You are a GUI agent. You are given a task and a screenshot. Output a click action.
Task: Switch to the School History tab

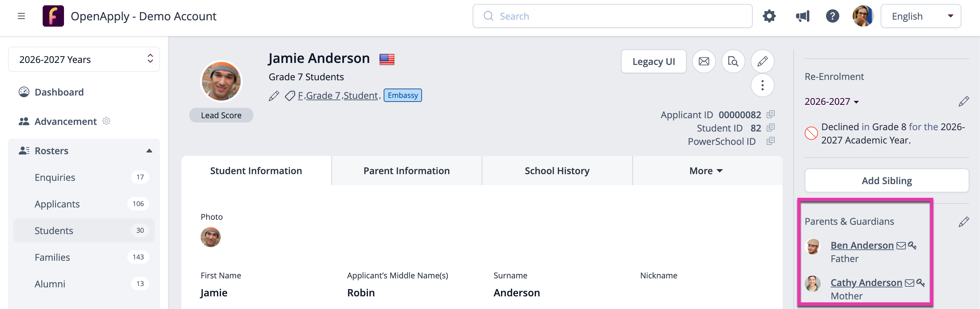(x=557, y=171)
